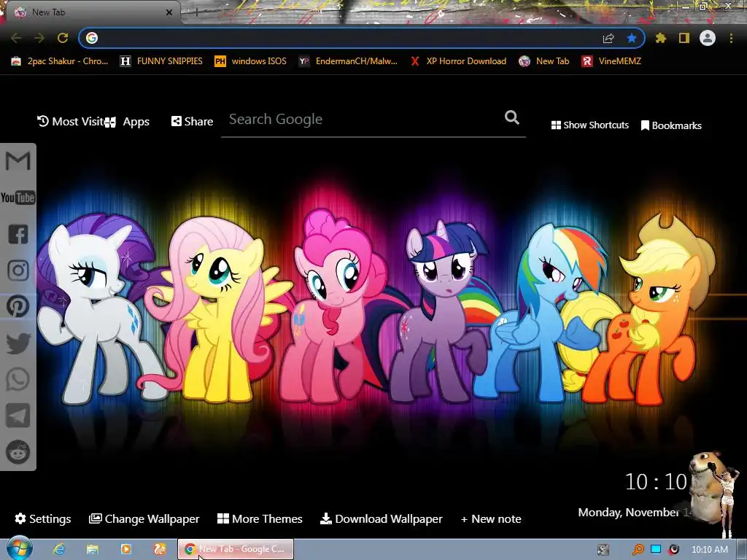Reload the current page
Screen dimensions: 747x560
click(63, 38)
